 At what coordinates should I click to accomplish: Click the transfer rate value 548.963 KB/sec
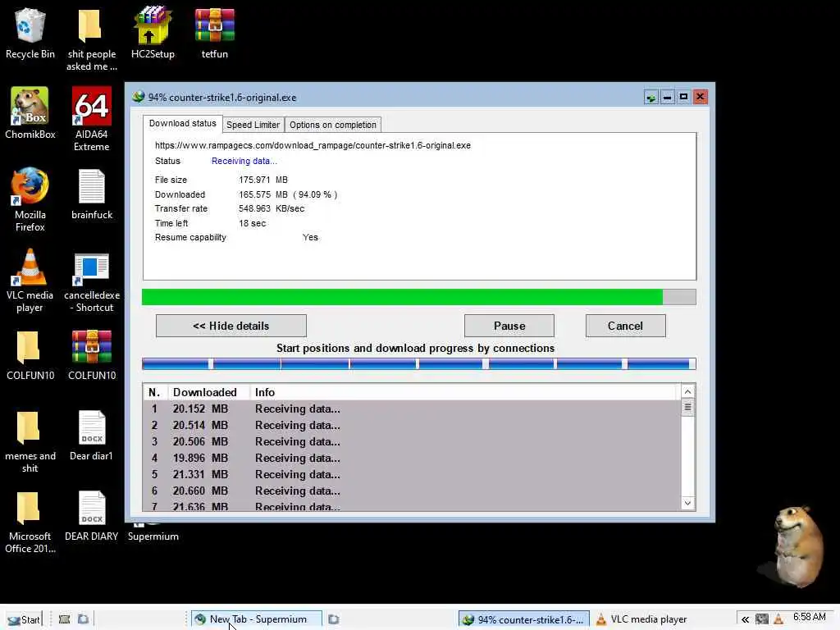pyautogui.click(x=271, y=208)
